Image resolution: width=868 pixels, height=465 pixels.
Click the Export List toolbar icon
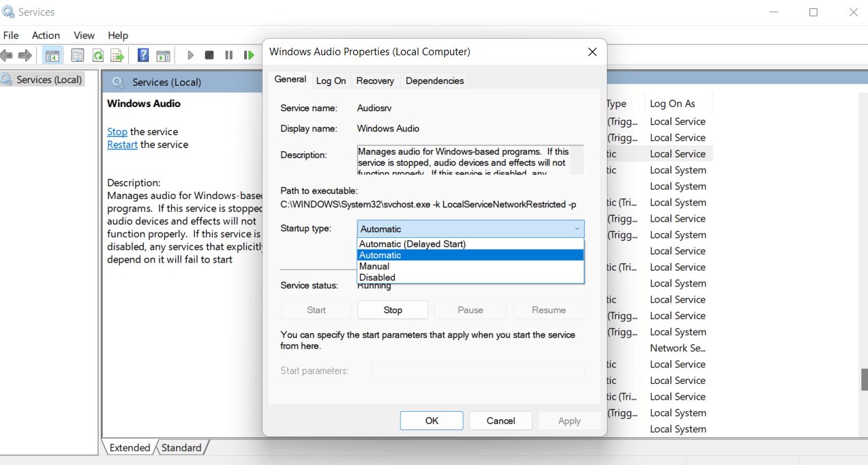click(117, 55)
